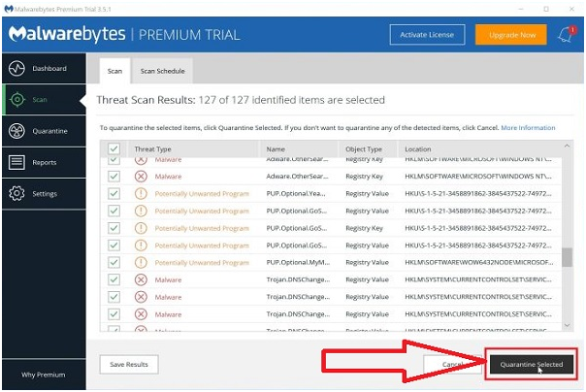Click warning icon of PUP.Optional.Yea row
586x392 pixels.
point(141,193)
